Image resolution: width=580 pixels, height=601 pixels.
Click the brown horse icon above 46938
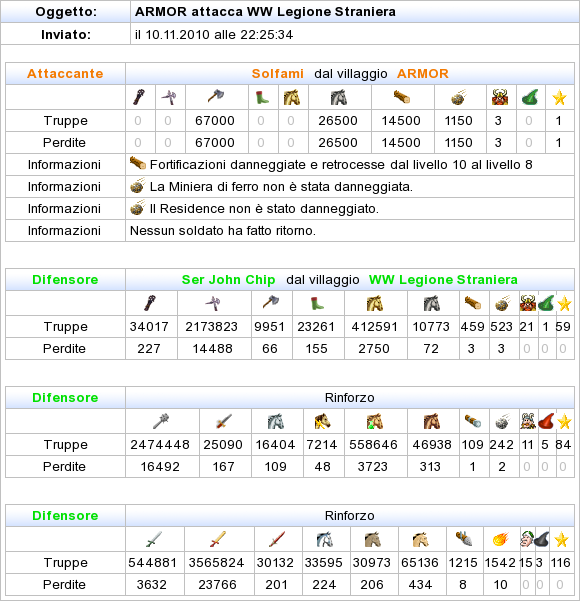coord(432,421)
